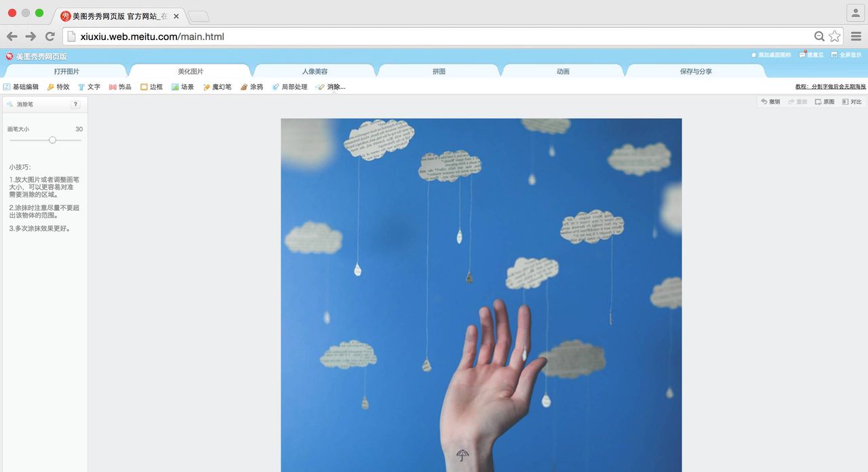Open the Chrome hamburger menu

point(856,37)
